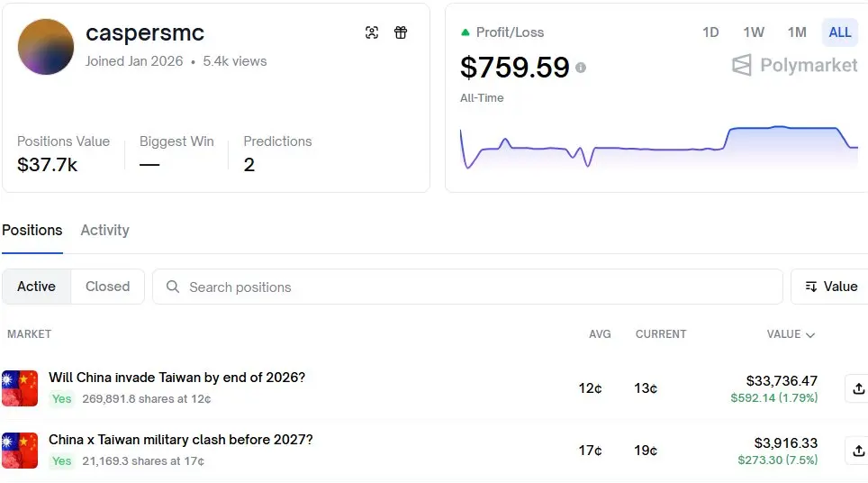This screenshot has width=868, height=483.
Task: Click the casparsmc profile avatar
Action: (x=46, y=47)
